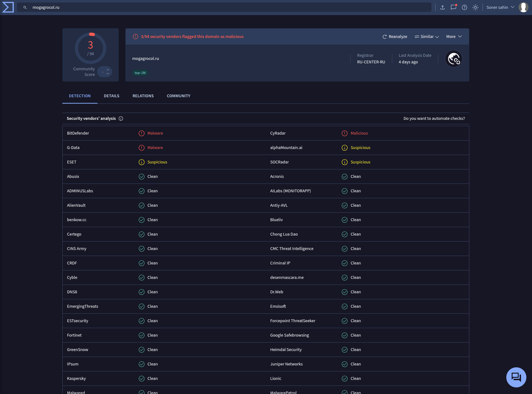Vote up on community score
532x394 pixels.
point(108,69)
